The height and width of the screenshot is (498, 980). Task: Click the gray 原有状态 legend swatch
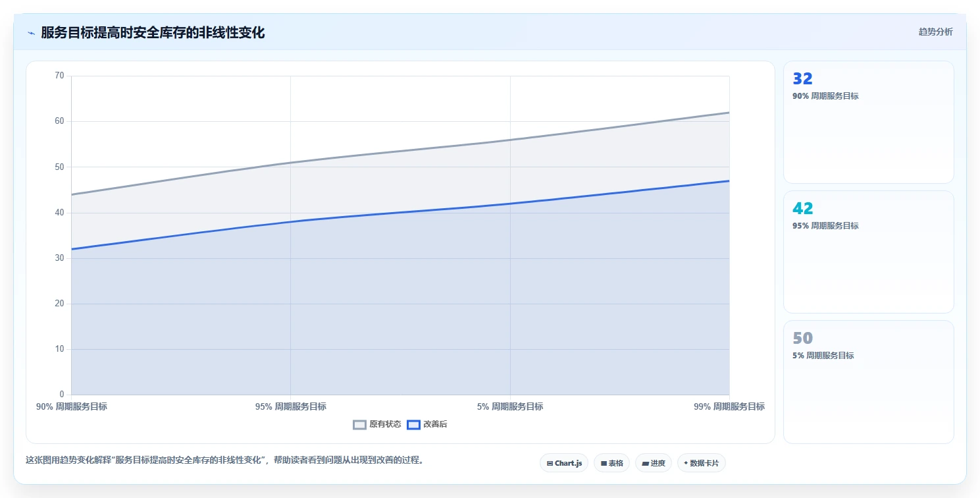[x=359, y=424]
